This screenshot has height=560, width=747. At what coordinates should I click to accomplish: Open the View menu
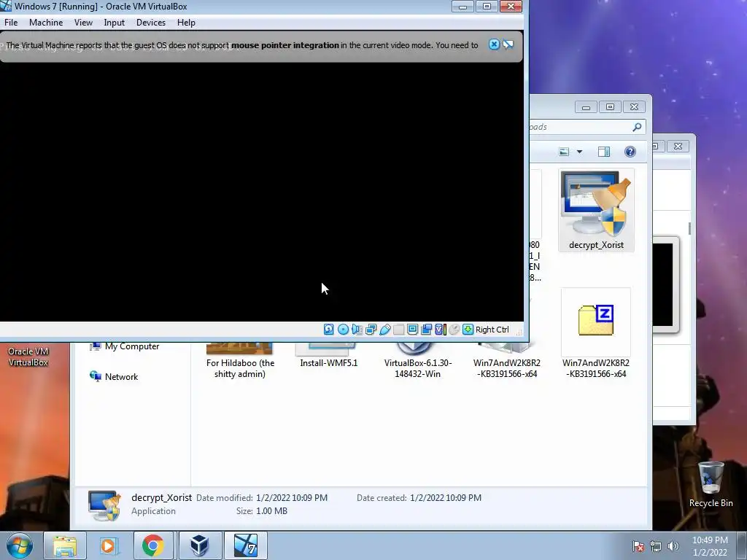(x=83, y=23)
